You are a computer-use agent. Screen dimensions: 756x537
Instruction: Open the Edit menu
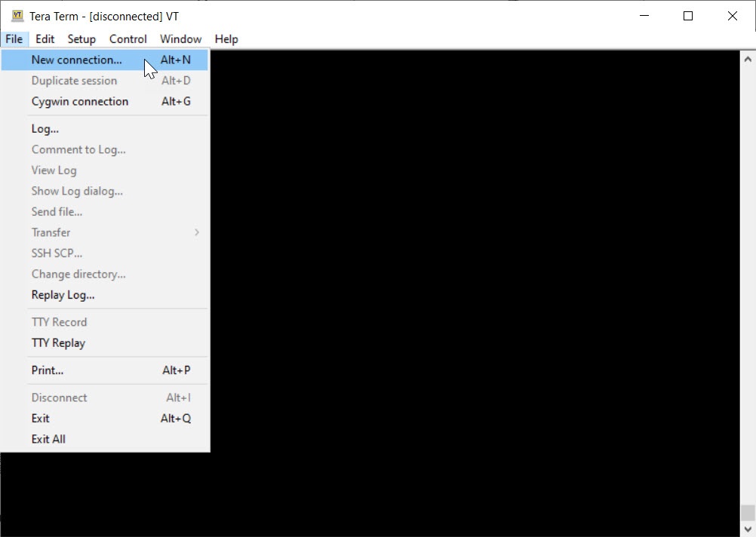(45, 39)
